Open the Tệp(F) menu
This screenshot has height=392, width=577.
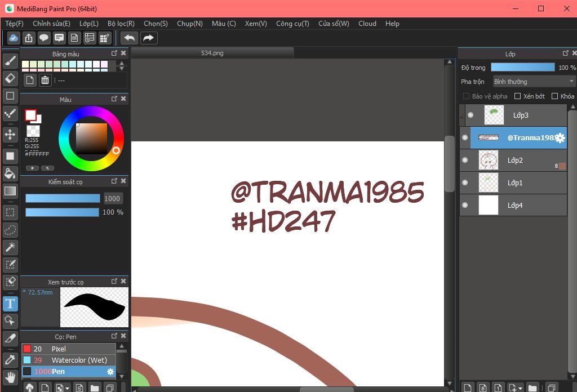tap(14, 24)
